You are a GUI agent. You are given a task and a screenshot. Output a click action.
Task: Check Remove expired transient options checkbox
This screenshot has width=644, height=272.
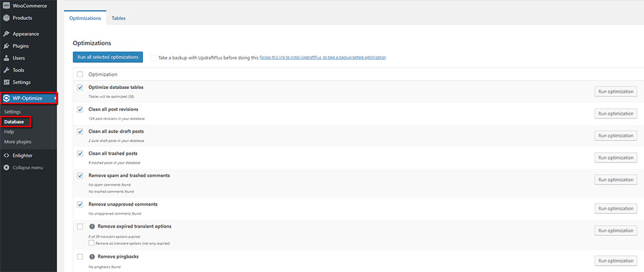coord(80,226)
